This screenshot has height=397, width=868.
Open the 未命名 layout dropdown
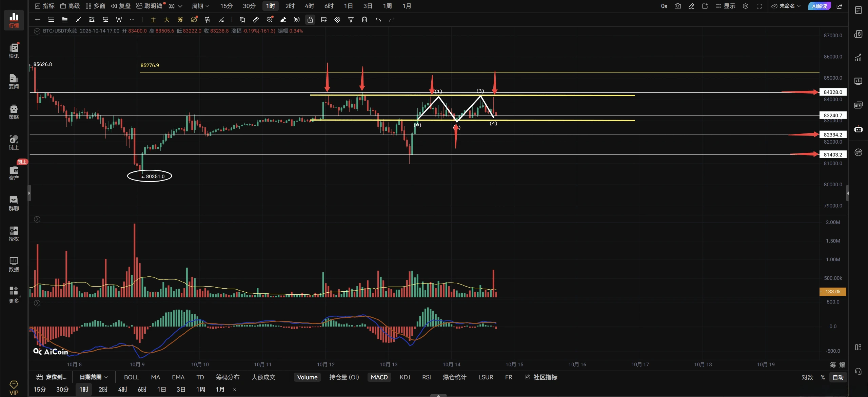tap(786, 6)
